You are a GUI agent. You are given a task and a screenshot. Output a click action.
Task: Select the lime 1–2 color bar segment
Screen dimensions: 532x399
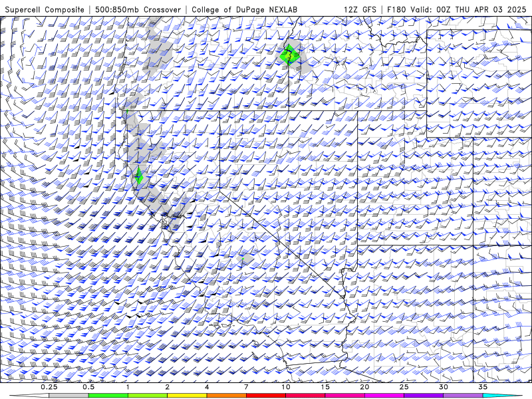148,396
